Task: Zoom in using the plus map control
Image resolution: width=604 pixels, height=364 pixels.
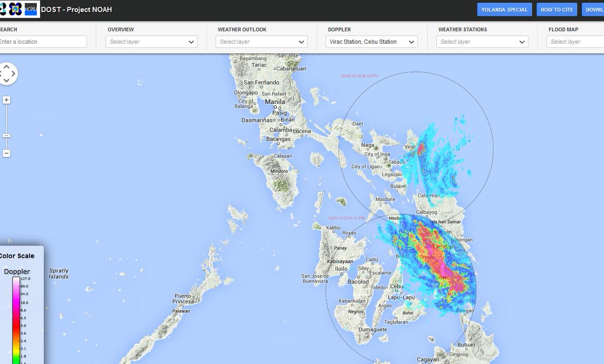Action: 6,100
